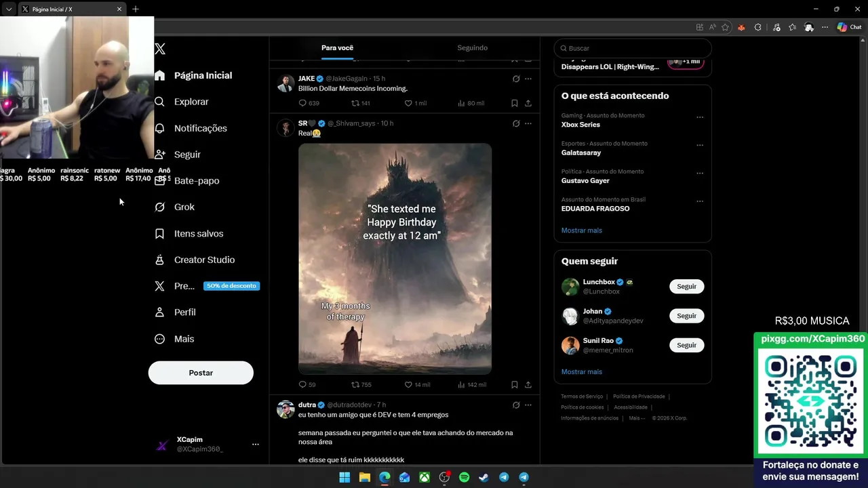
Task: Open options for Gustavo Gayer trend
Action: point(700,174)
